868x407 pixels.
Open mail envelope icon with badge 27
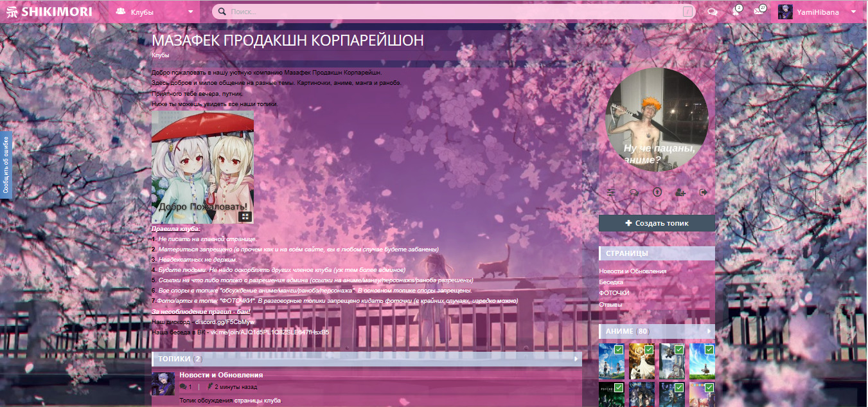pyautogui.click(x=759, y=12)
